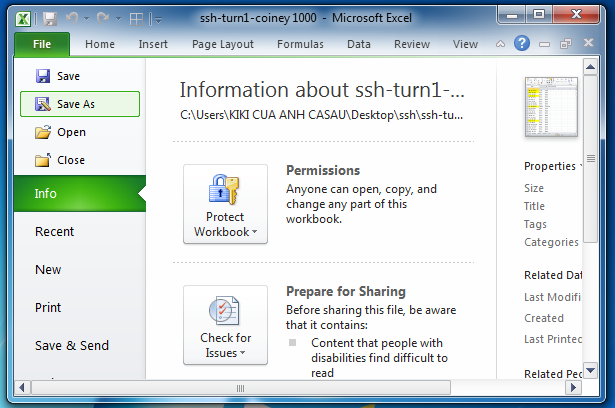Viewport: 615px width, 408px height.
Task: Click the Excel application icon in title bar
Action: click(x=23, y=18)
